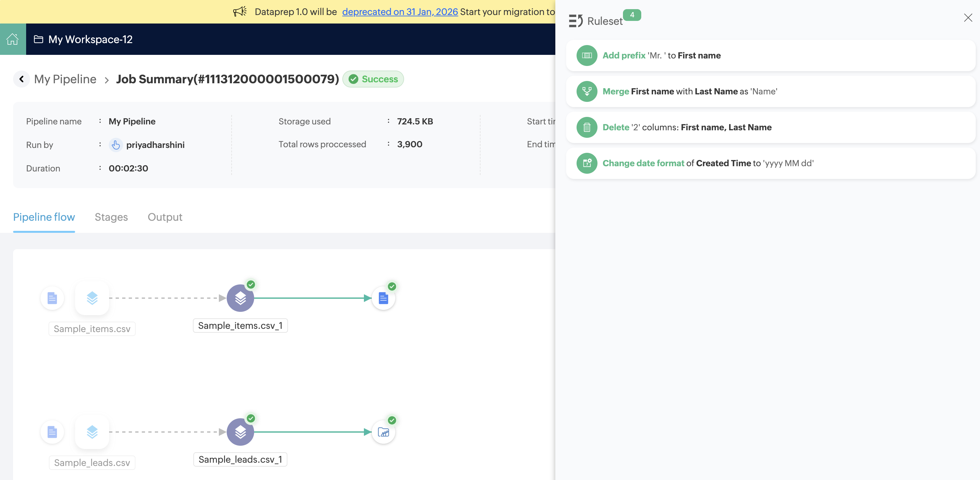980x480 pixels.
Task: Select the Sample_leads.csv_1 stage node
Action: [x=240, y=432]
